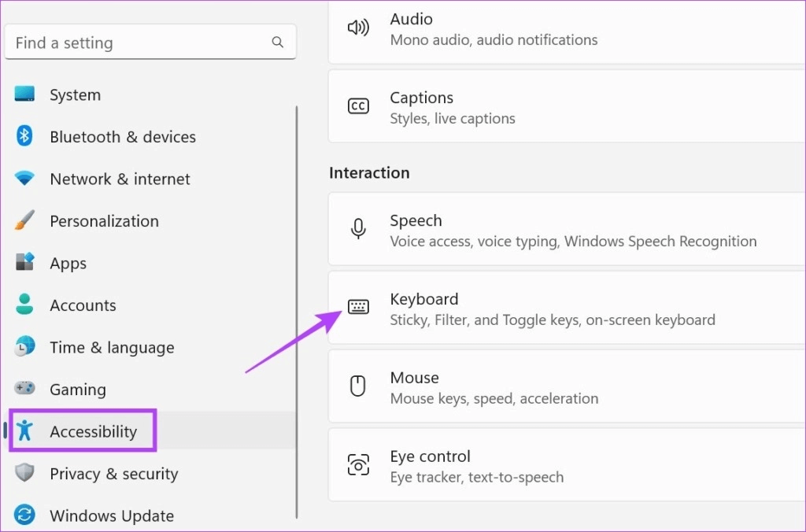This screenshot has height=532, width=806.
Task: Click the Windows Update icon
Action: tap(24, 515)
